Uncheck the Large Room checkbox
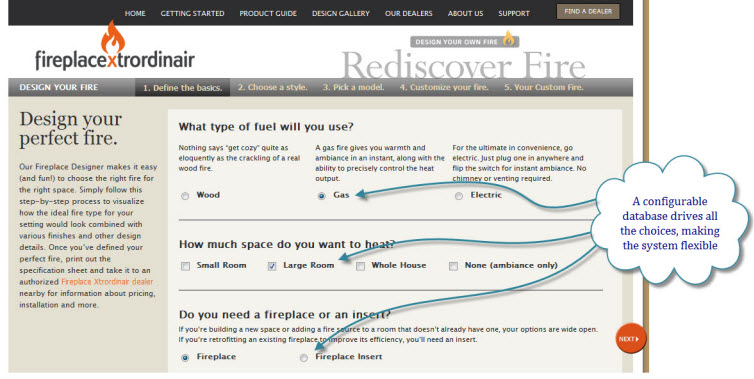Image resolution: width=754 pixels, height=379 pixels. pyautogui.click(x=272, y=266)
